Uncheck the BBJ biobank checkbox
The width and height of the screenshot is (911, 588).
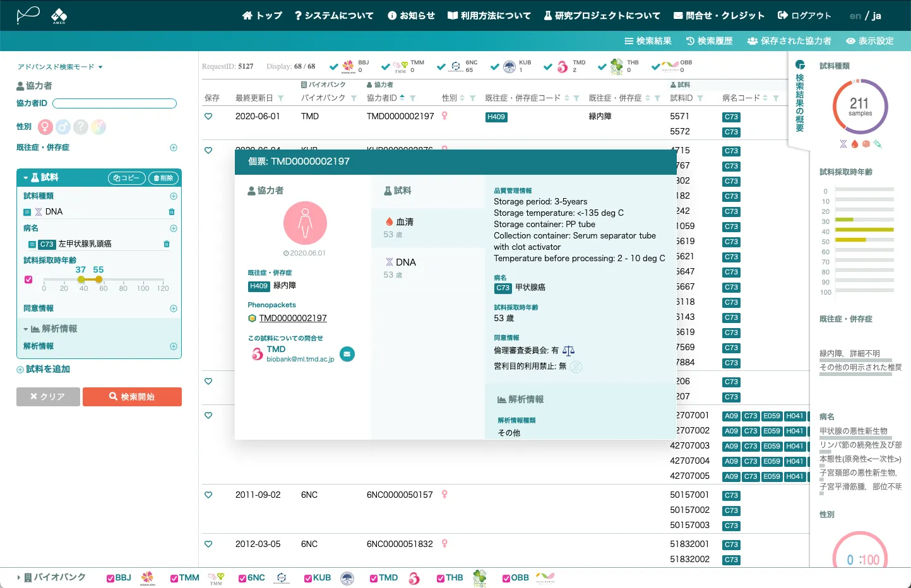click(110, 578)
